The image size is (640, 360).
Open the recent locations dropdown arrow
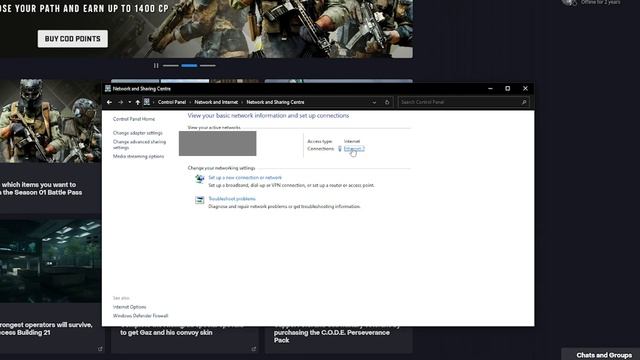click(129, 102)
